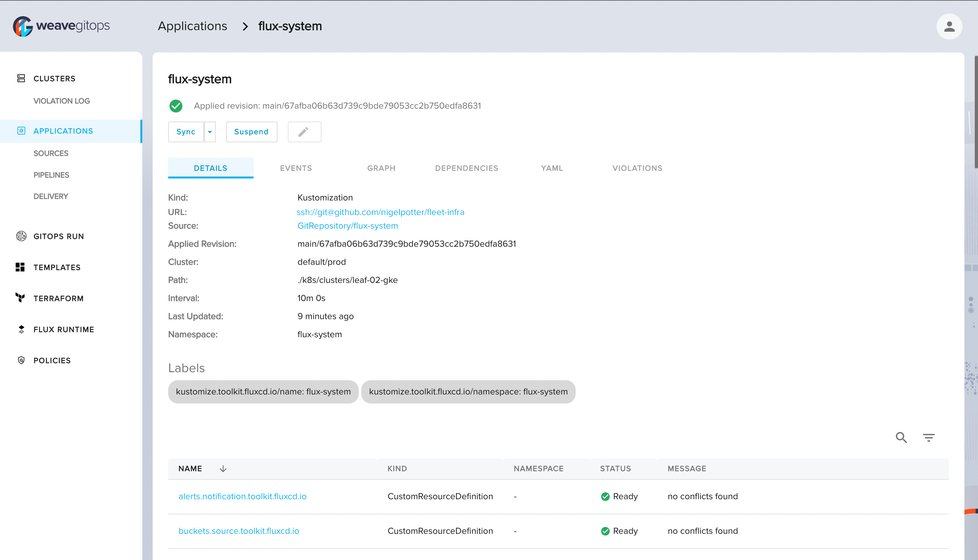Go to Applications breadcrumb
978x560 pixels.
(x=192, y=26)
